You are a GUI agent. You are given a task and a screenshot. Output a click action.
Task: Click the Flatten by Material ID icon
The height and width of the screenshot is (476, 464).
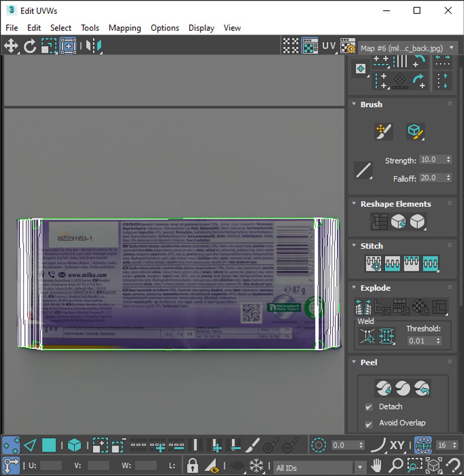coord(420,307)
